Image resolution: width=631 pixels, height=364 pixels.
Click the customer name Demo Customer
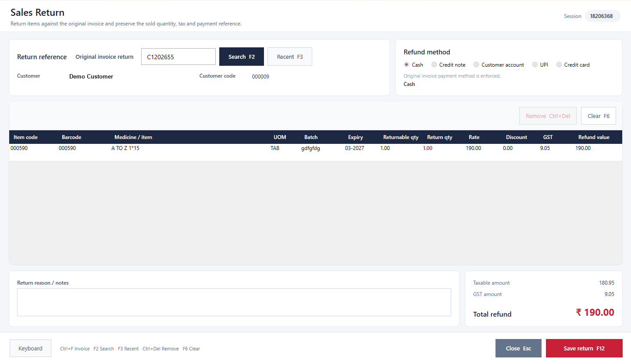(91, 76)
